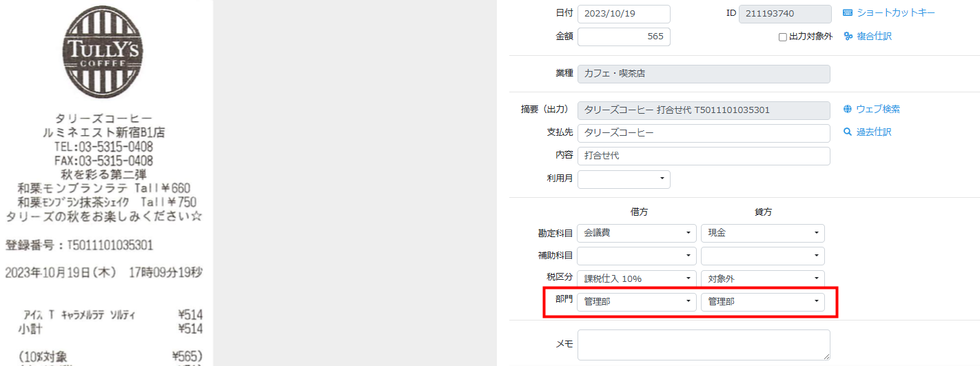Click the 貸方 column header
This screenshot has width=980, height=366.
tap(763, 212)
